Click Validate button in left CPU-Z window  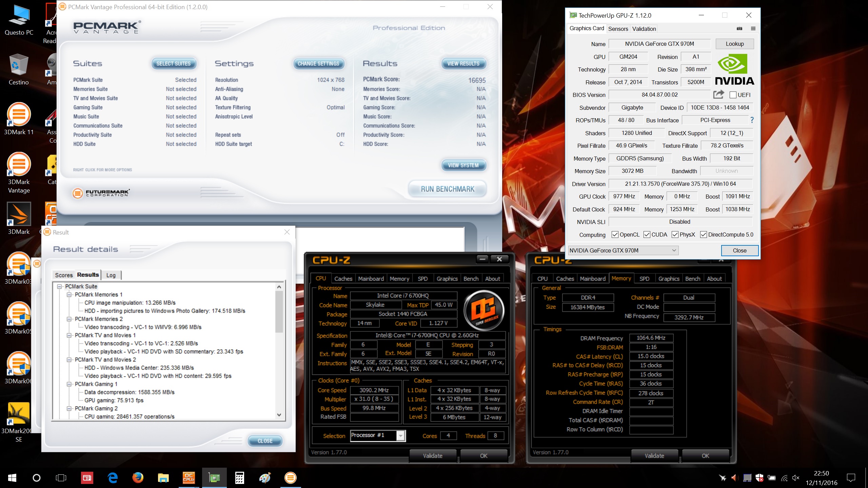click(433, 456)
